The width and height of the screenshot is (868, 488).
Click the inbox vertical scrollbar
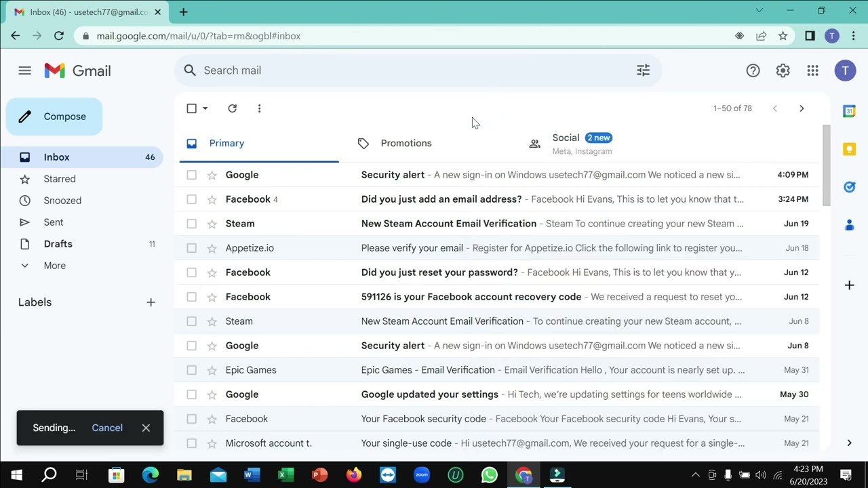[826, 165]
